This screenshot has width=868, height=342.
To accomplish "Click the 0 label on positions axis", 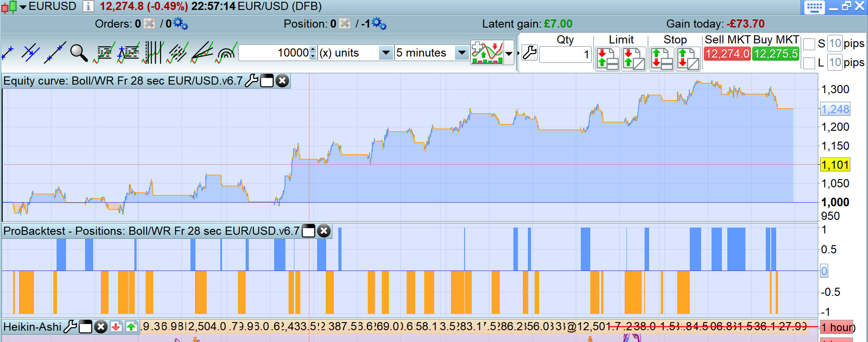I will pyautogui.click(x=824, y=271).
